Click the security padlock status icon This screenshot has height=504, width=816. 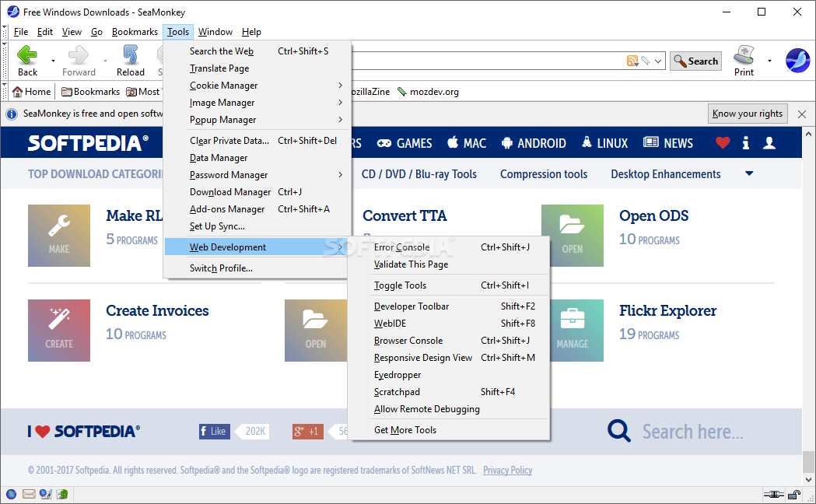pos(794,494)
